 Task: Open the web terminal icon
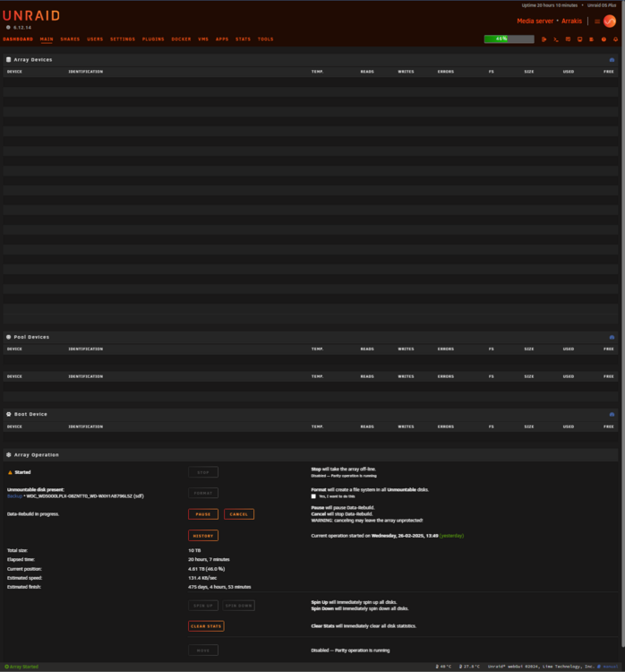click(556, 39)
